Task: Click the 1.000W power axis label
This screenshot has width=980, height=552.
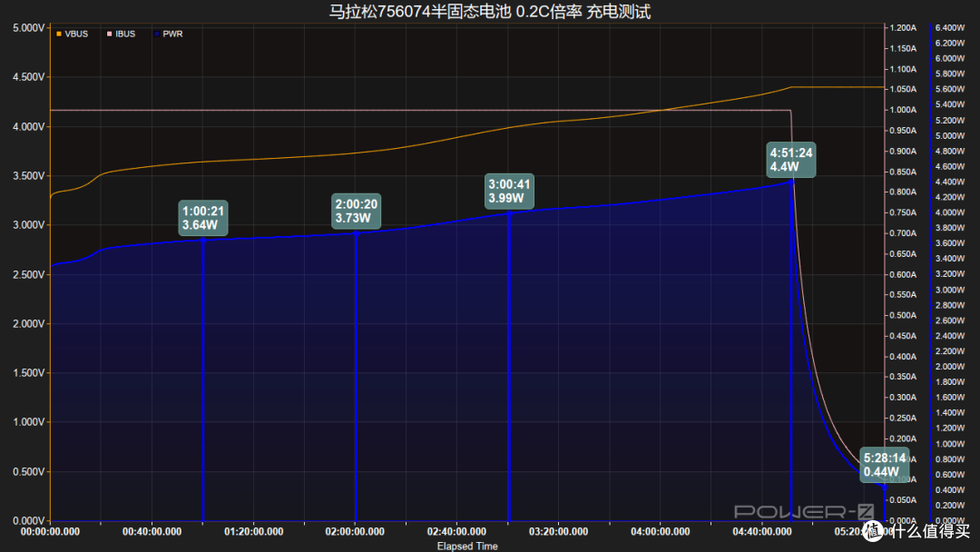Action: coord(949,444)
